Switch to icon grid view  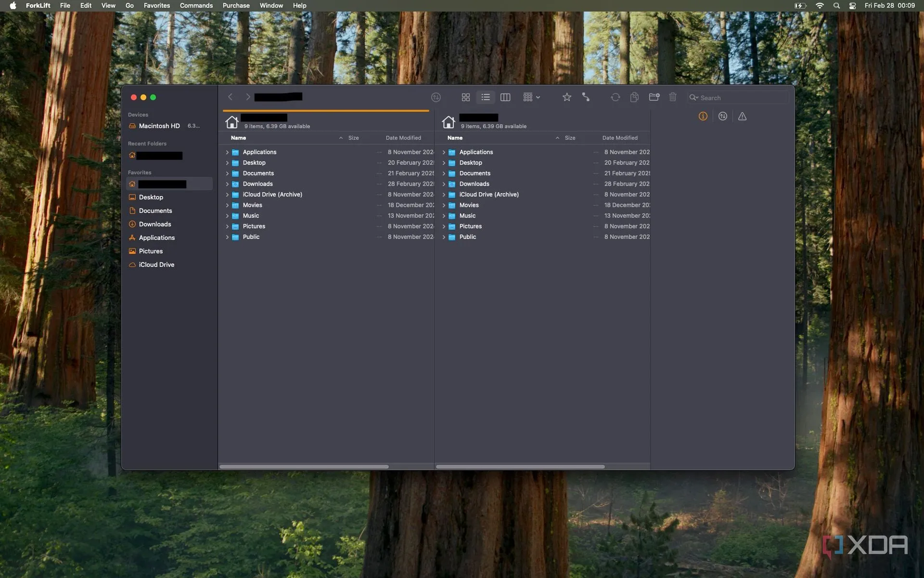pyautogui.click(x=465, y=97)
